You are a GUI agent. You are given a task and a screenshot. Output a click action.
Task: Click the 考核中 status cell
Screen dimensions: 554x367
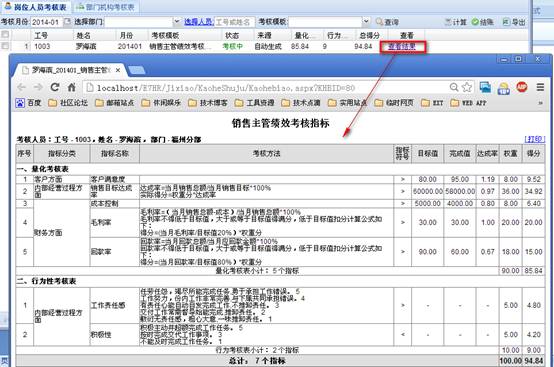pyautogui.click(x=232, y=46)
